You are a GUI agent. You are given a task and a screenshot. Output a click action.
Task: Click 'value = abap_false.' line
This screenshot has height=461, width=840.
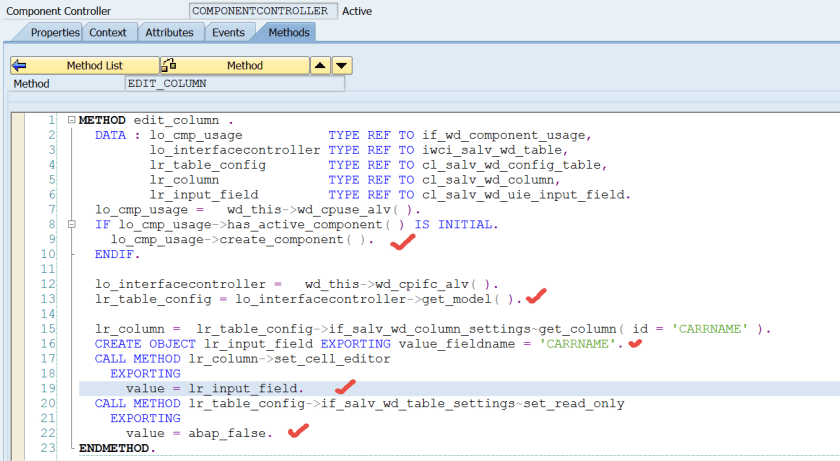point(199,433)
